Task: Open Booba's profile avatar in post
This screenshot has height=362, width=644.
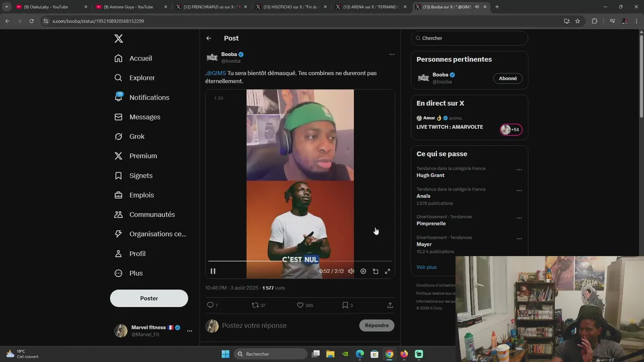Action: pyautogui.click(x=212, y=57)
